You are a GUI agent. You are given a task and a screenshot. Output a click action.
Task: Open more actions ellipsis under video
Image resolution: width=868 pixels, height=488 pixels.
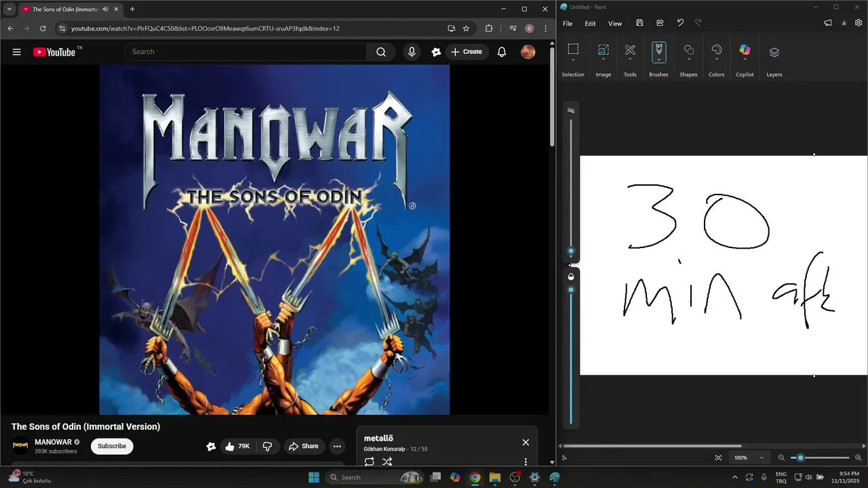click(337, 446)
